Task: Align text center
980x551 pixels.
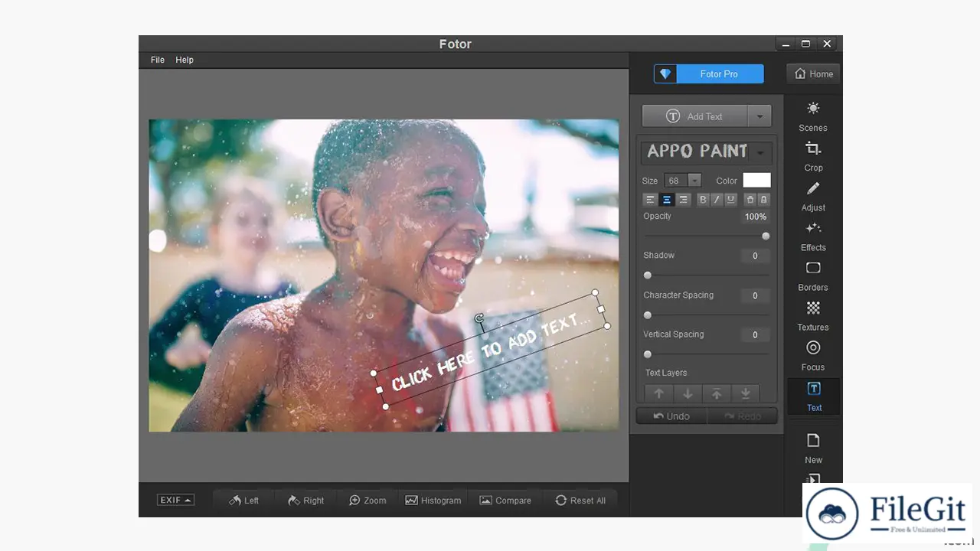Action: pyautogui.click(x=667, y=200)
